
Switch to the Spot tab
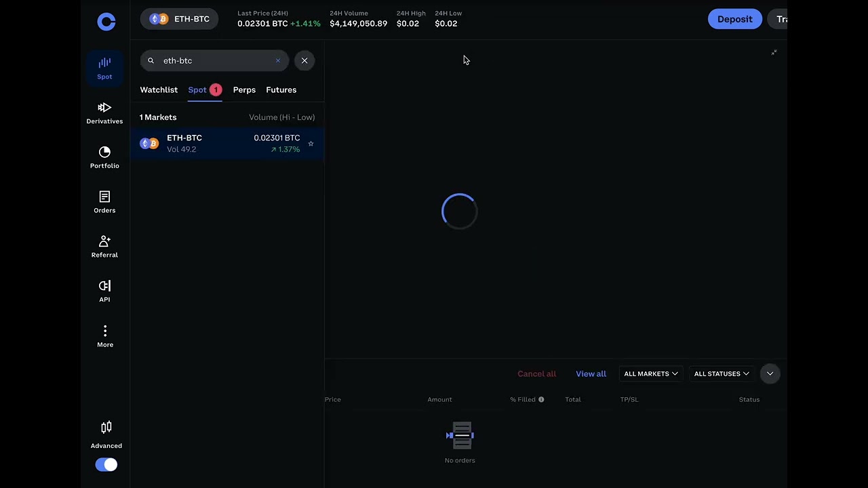(x=204, y=89)
